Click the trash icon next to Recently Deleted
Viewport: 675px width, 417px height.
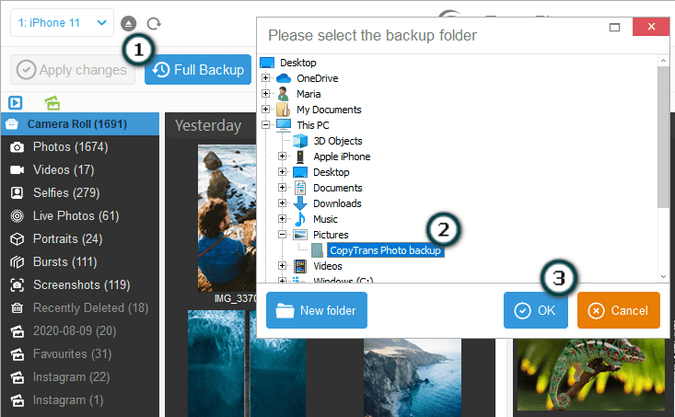[x=17, y=308]
